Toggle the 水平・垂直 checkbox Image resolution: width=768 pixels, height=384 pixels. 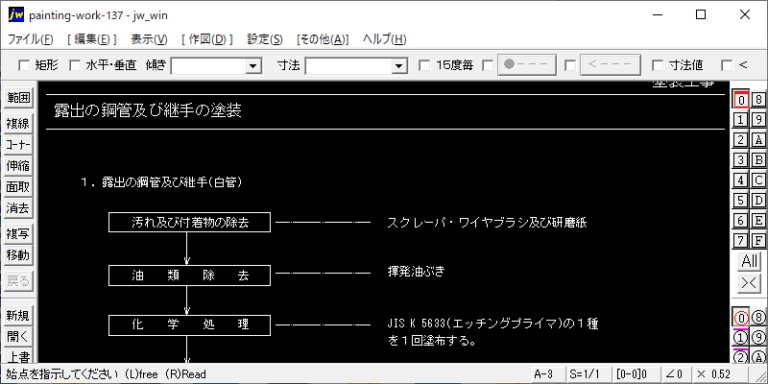[x=74, y=65]
